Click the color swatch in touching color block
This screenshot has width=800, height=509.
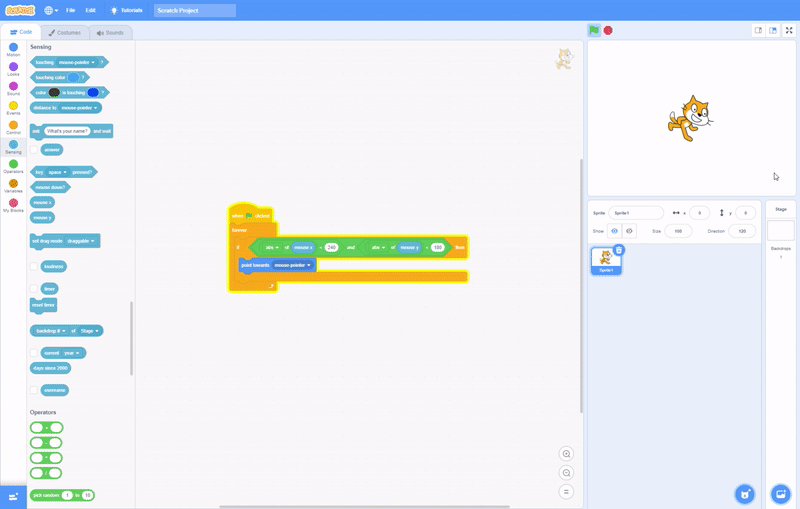(74, 77)
